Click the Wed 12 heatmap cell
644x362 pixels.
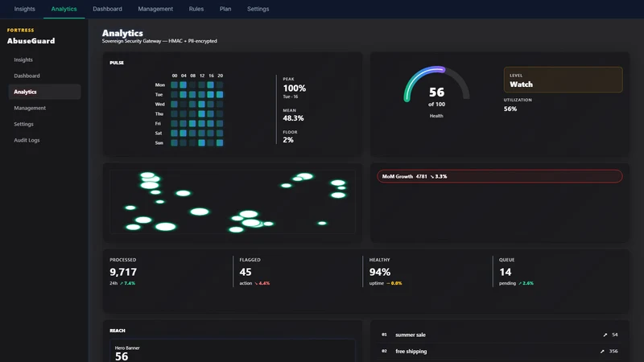pos(202,105)
